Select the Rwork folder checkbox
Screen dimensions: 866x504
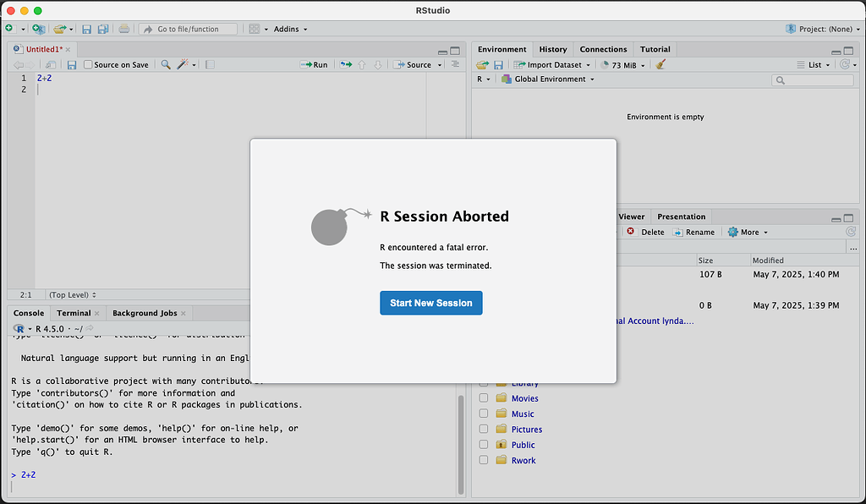coord(484,460)
